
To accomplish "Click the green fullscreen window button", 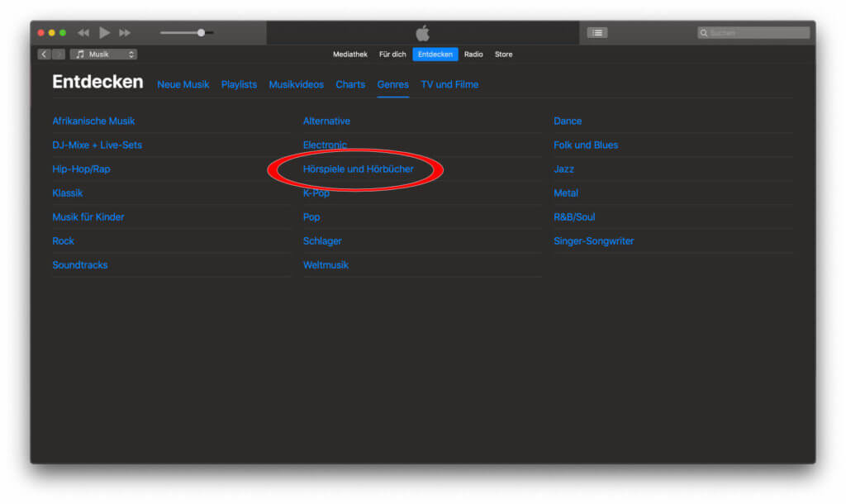I will [62, 33].
